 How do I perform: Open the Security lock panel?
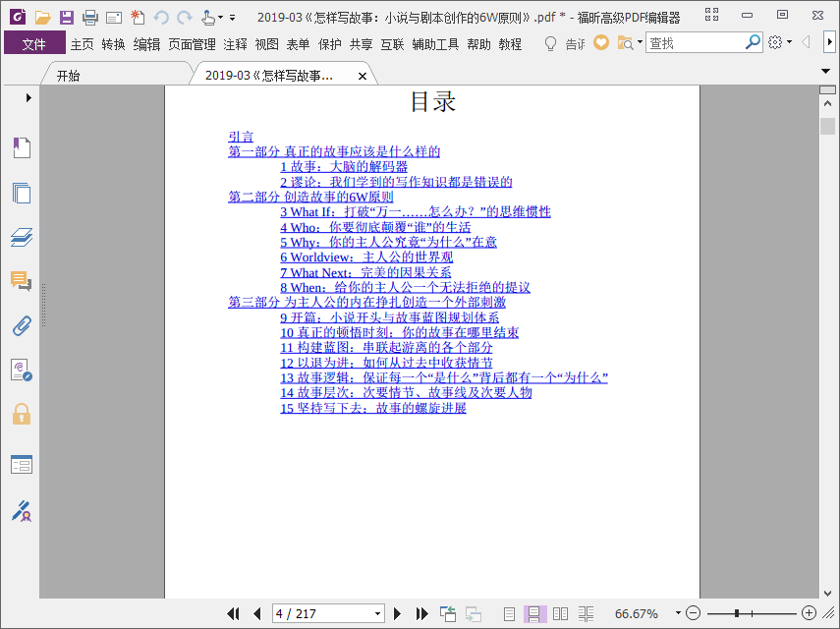[22, 414]
